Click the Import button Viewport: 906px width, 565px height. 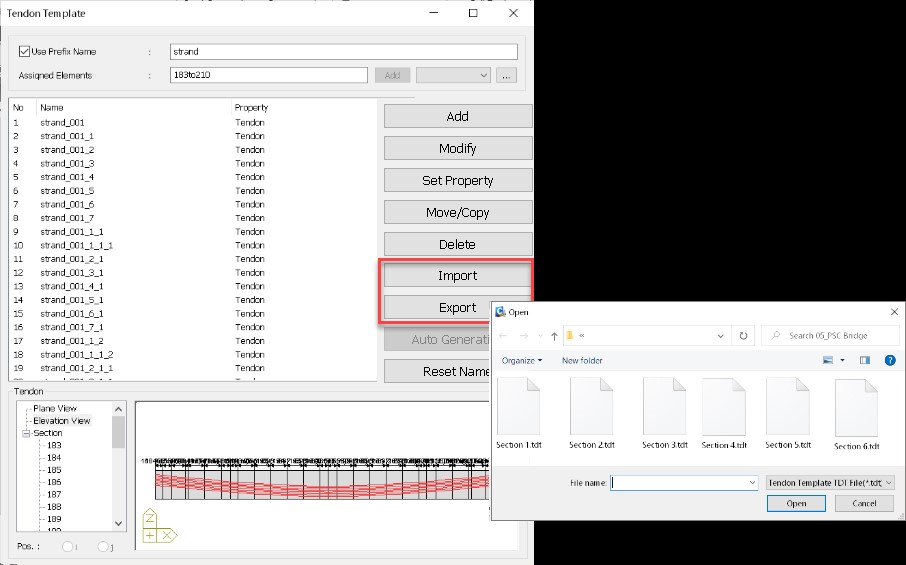click(x=458, y=276)
